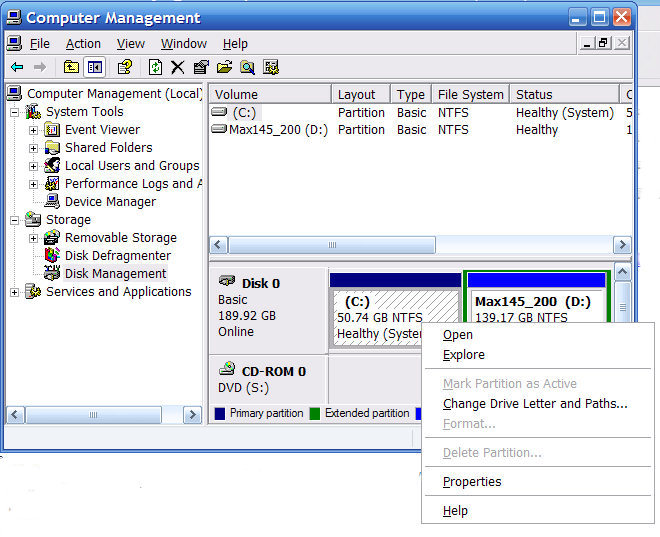Click the CD-ROM 0 disc icon

point(227,369)
